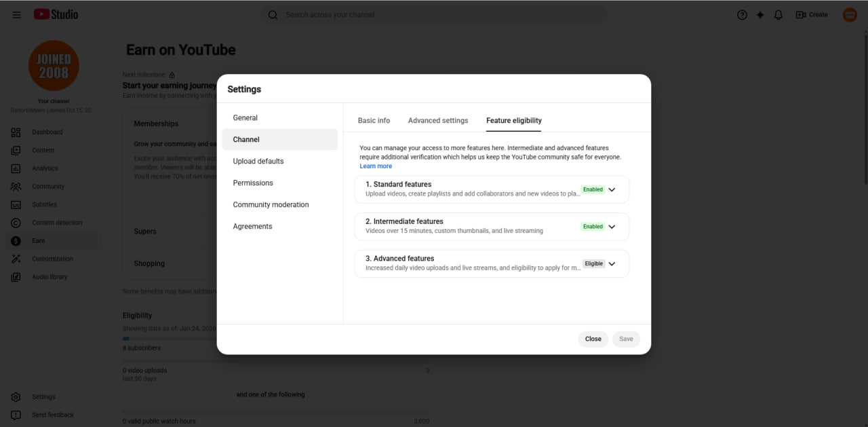Click the Create button in header
868x427 pixels.
[x=812, y=15]
